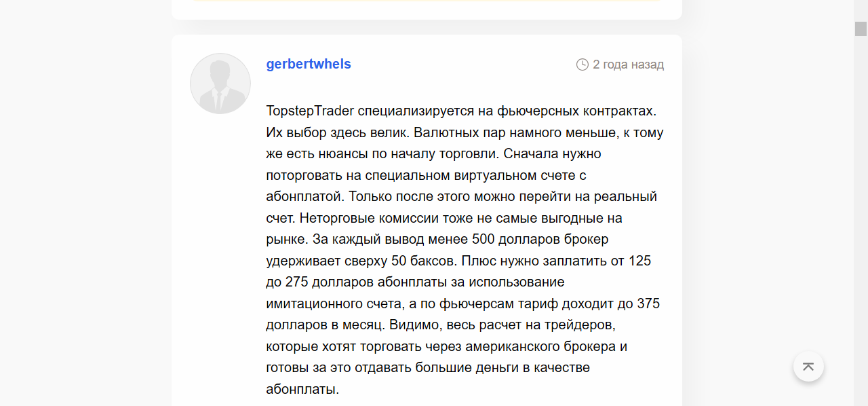The width and height of the screenshot is (868, 406).
Task: Grab the vertical scrollbar thumb
Action: (x=861, y=29)
